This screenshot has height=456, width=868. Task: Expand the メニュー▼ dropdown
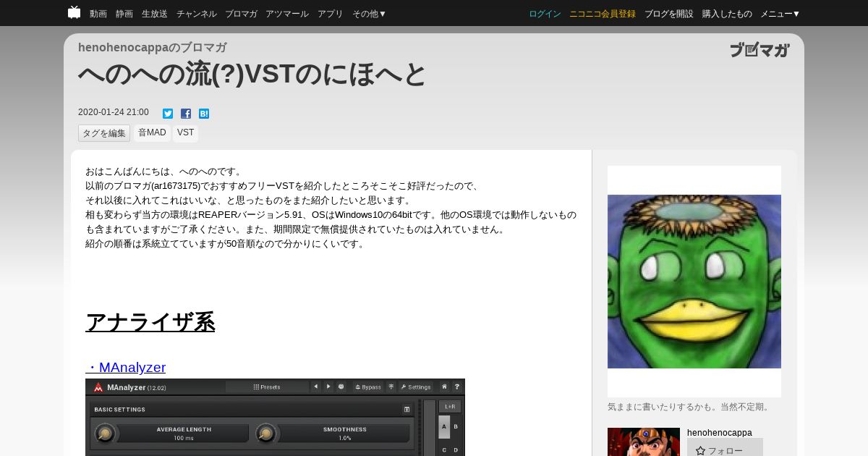[x=780, y=14]
